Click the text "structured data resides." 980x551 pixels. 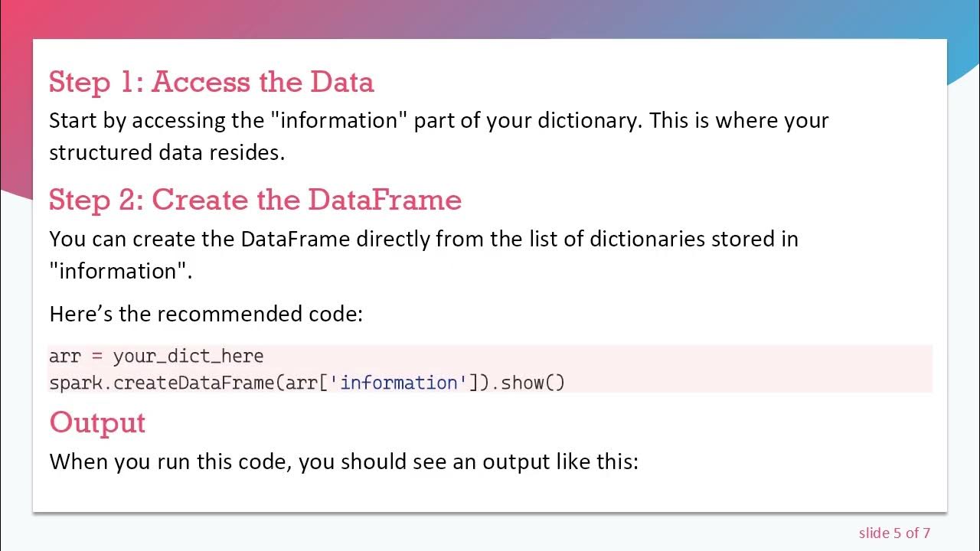(x=167, y=152)
